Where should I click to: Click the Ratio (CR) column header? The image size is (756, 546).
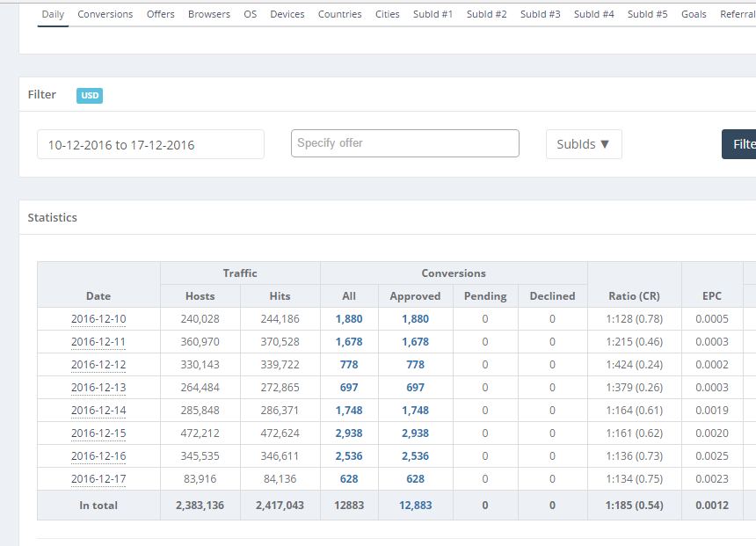coord(634,296)
